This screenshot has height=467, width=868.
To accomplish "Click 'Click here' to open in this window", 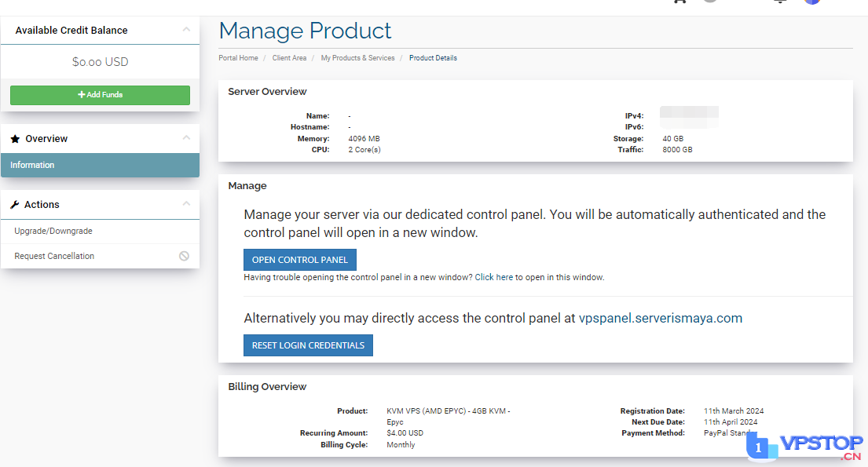I will pyautogui.click(x=494, y=277).
